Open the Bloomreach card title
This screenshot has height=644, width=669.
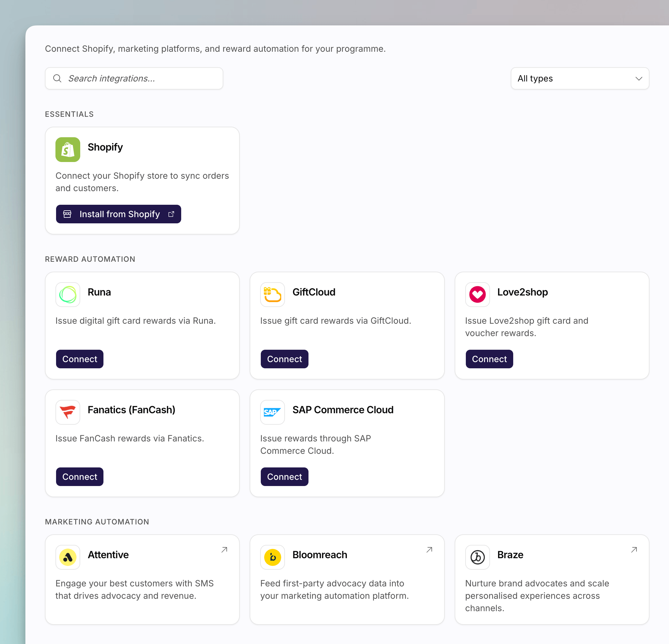tap(320, 555)
